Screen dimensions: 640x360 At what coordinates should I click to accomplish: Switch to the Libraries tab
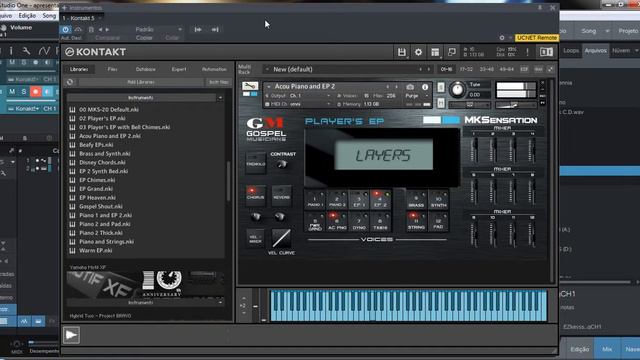pos(79,69)
